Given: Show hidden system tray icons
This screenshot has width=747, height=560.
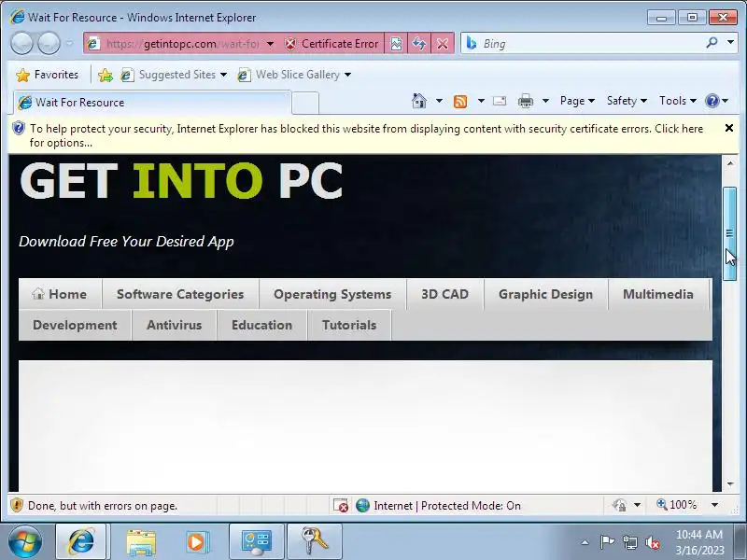Looking at the screenshot, I should pos(585,542).
